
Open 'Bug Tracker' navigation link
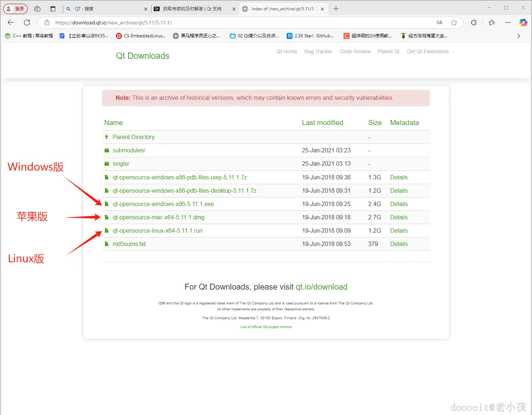tap(318, 51)
